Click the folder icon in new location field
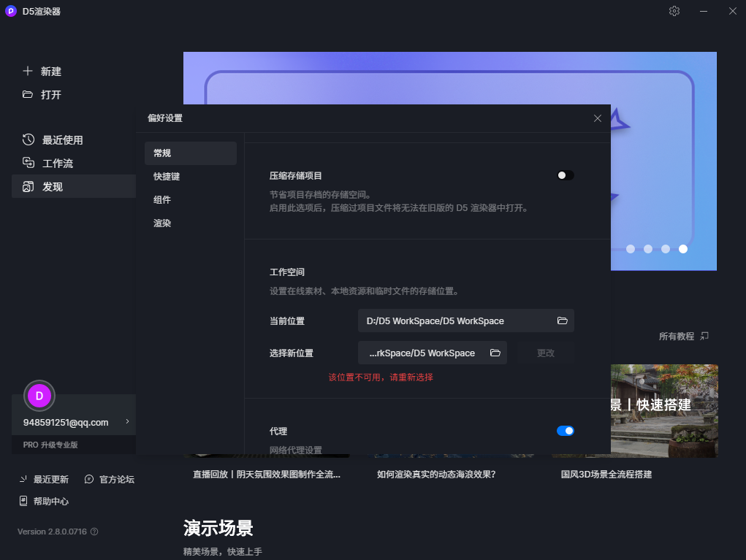This screenshot has width=746, height=560. (495, 353)
